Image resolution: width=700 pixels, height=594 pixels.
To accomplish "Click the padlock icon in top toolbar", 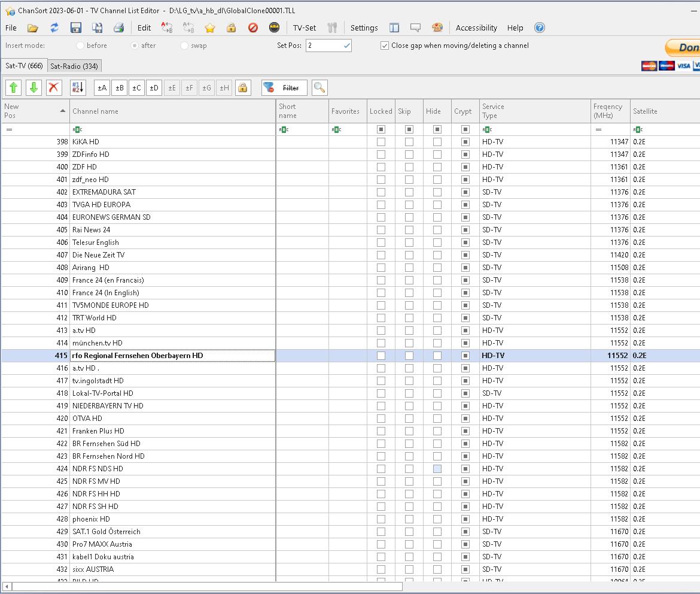I will pyautogui.click(x=232, y=28).
